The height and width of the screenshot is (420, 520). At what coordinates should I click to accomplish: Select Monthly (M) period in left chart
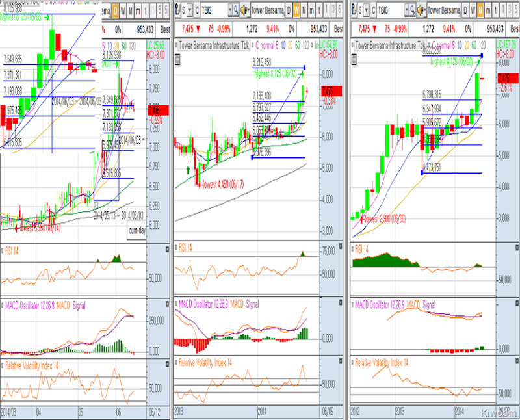pyautogui.click(x=131, y=11)
